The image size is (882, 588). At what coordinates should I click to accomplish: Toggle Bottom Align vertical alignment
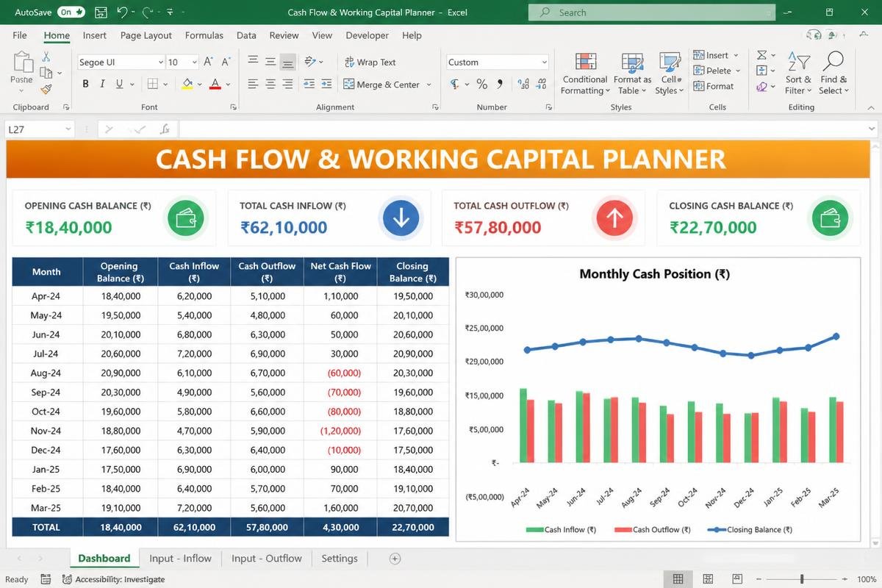288,62
